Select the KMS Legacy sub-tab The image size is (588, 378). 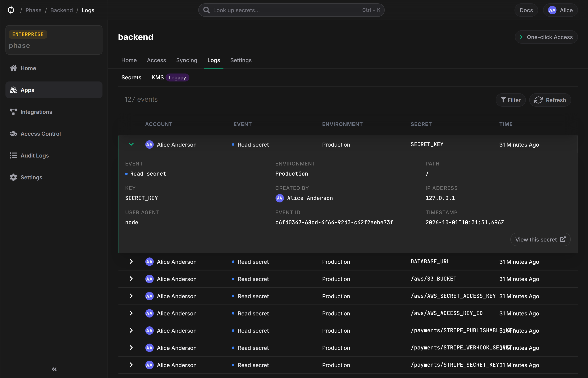point(170,77)
